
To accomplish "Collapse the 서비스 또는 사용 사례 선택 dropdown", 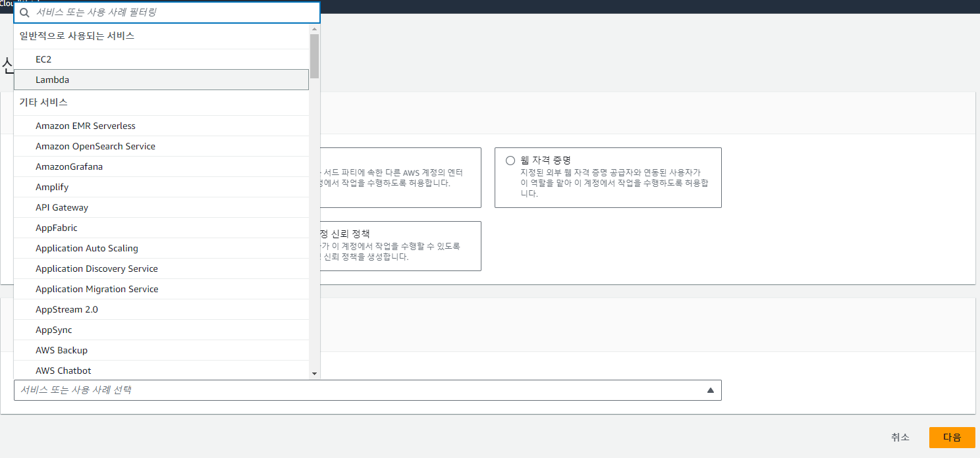I will (367, 390).
